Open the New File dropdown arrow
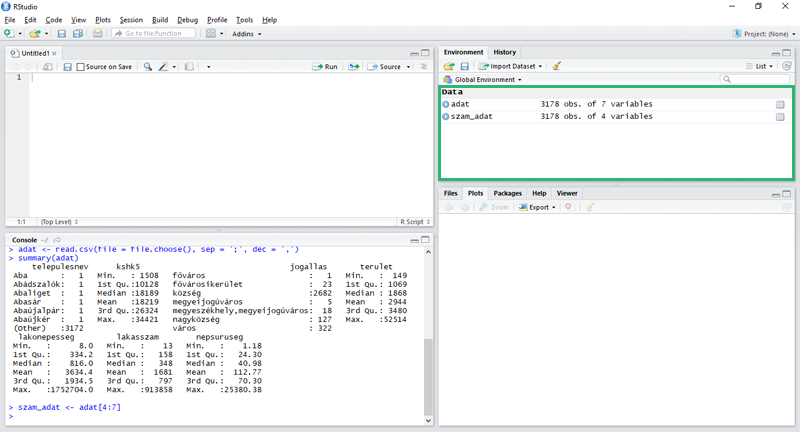Viewport: 800px width, 432px height. coord(20,34)
